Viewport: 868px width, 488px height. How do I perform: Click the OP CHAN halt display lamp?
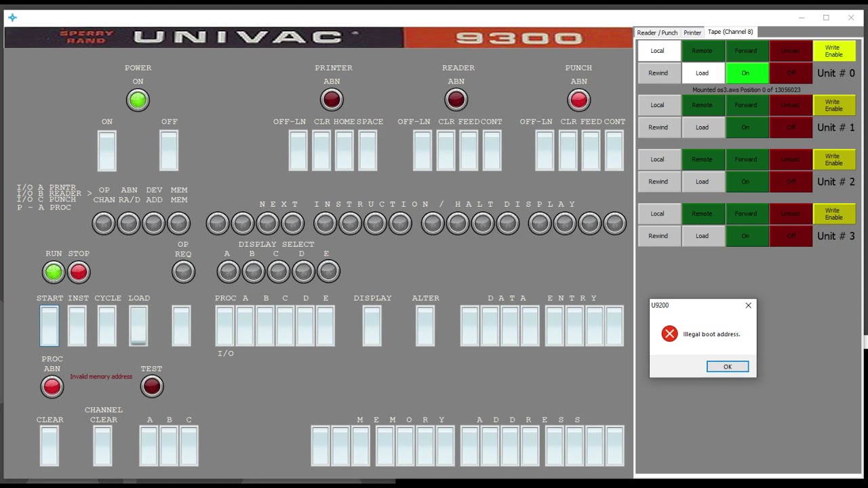(x=104, y=223)
